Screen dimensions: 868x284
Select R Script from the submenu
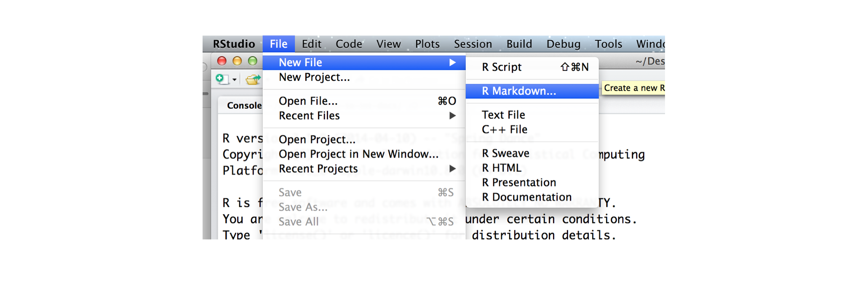click(501, 67)
